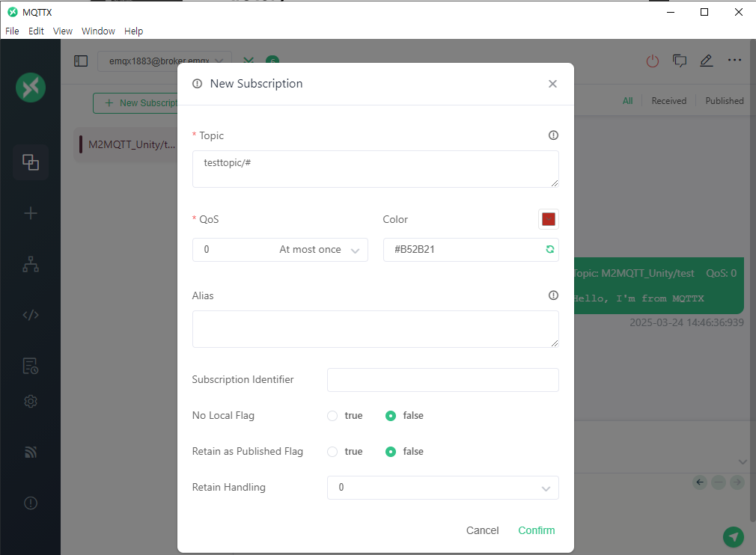The height and width of the screenshot is (555, 756).
Task: Open the File menu
Action: (x=12, y=31)
